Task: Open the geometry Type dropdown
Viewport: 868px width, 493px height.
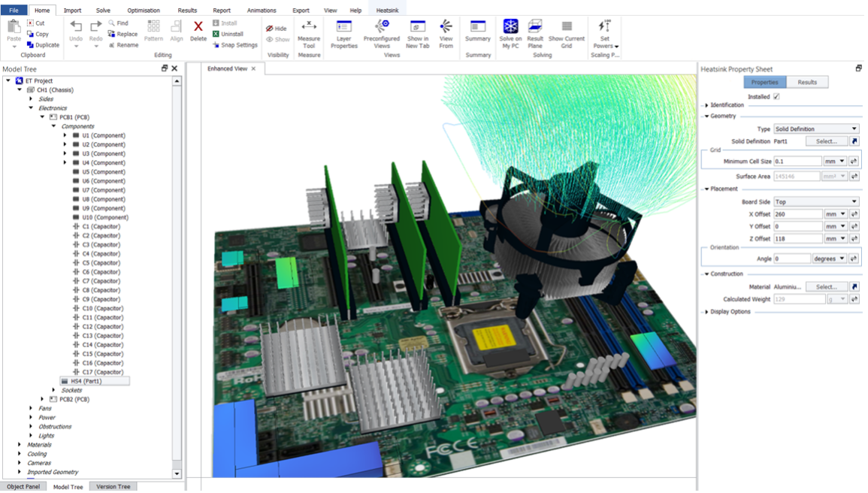Action: pyautogui.click(x=816, y=129)
